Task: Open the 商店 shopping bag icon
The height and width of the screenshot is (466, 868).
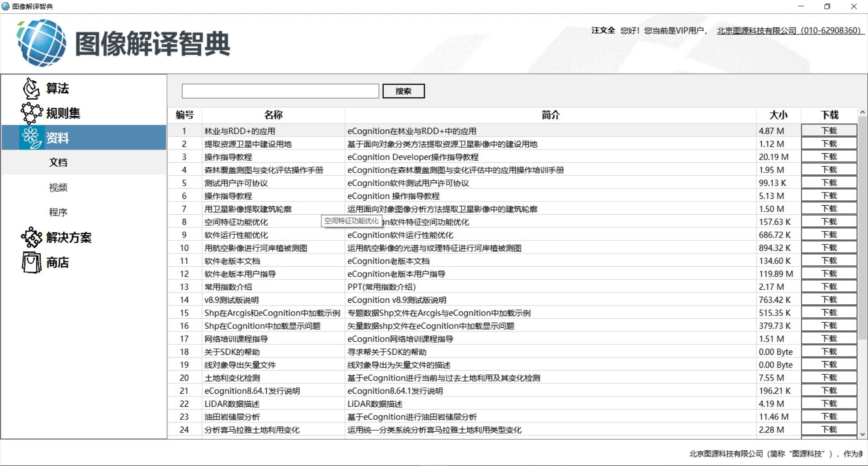Action: (31, 262)
